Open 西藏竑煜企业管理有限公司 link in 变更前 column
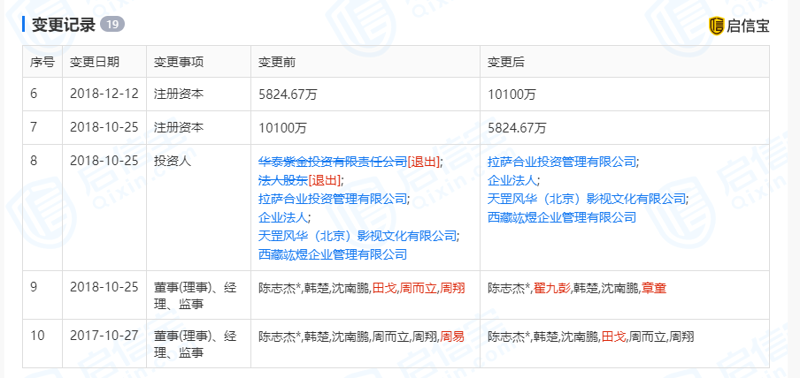 coord(333,254)
